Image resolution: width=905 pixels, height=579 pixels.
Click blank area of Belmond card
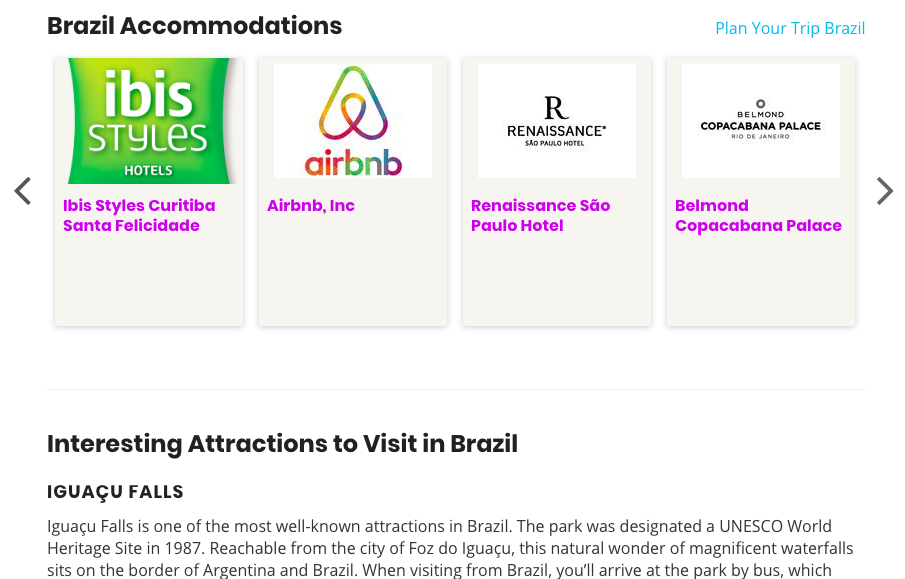761,281
